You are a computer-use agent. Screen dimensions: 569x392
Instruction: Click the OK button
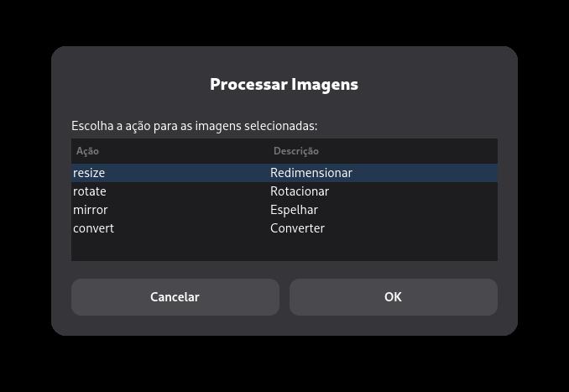coord(394,297)
